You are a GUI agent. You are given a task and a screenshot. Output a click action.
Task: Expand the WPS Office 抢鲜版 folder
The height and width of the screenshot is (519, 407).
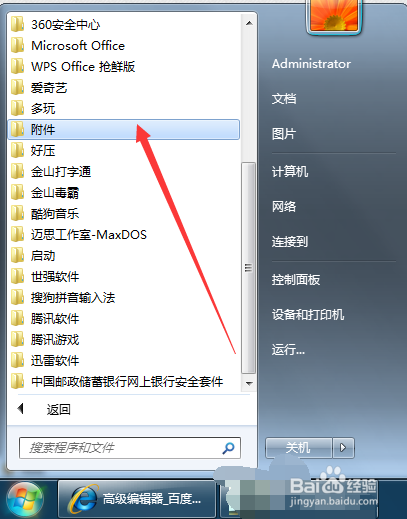[x=123, y=66]
